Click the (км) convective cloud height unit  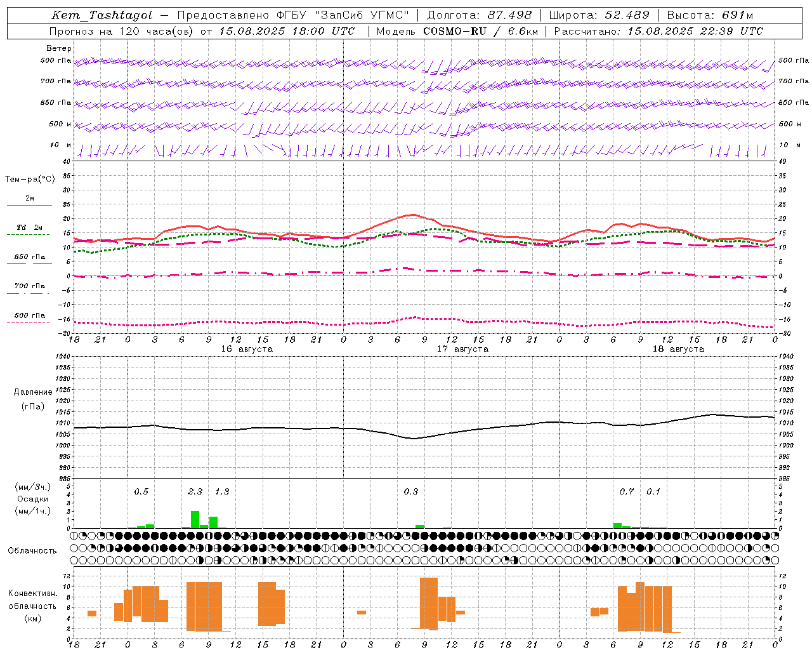tap(32, 618)
